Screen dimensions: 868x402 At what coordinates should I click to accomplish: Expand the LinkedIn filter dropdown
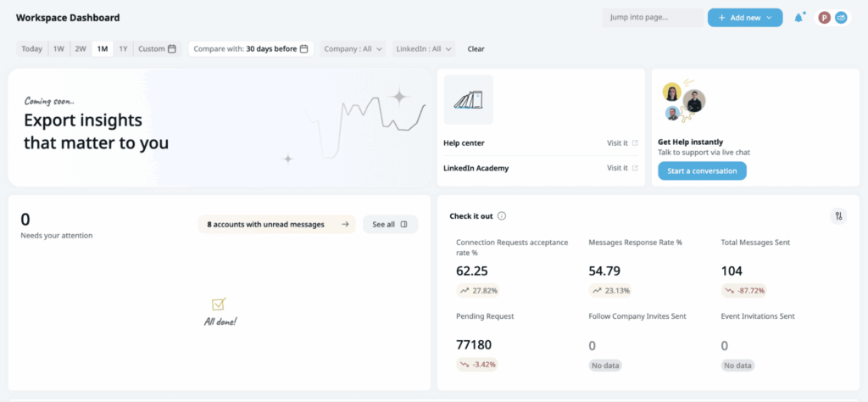(x=425, y=49)
